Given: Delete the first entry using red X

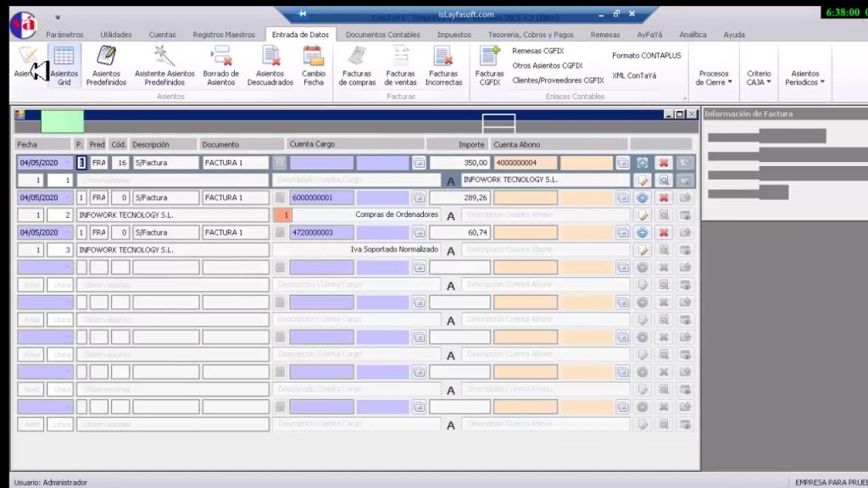Looking at the screenshot, I should (x=664, y=162).
